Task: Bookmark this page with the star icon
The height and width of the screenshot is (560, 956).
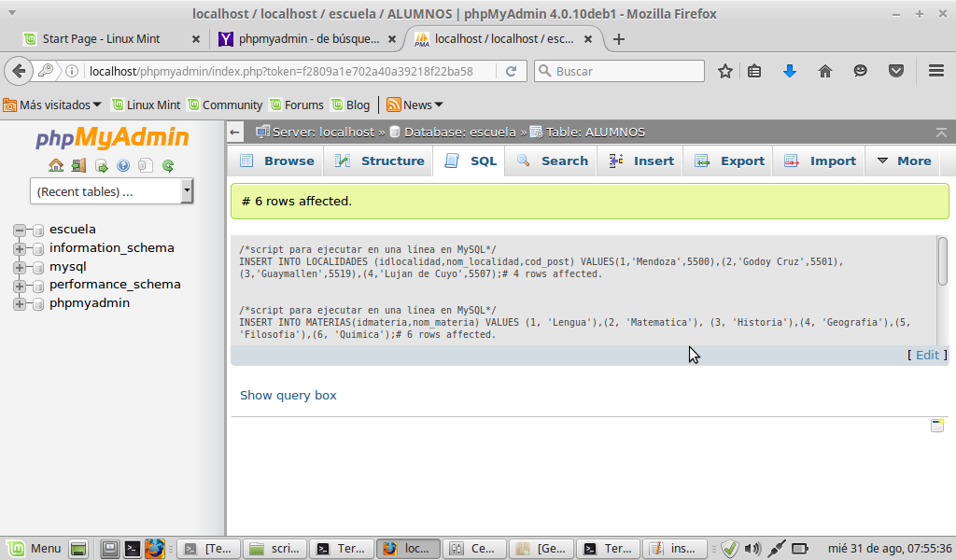Action: tap(725, 71)
